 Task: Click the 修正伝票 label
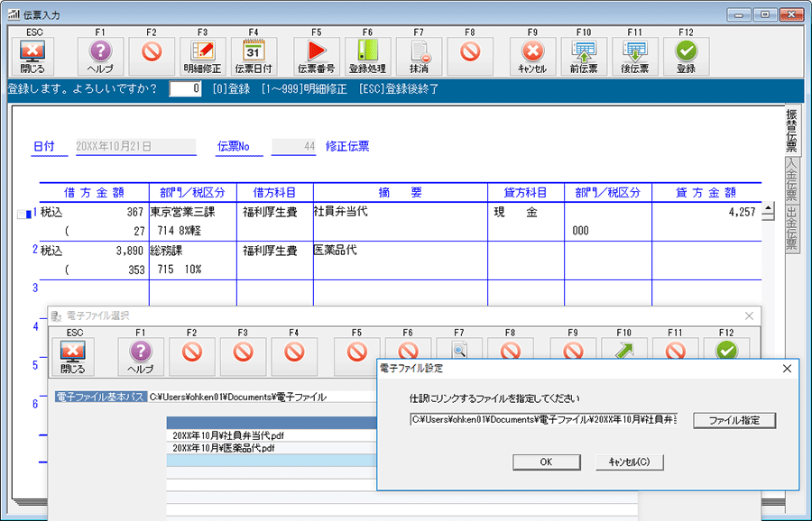tap(347, 146)
